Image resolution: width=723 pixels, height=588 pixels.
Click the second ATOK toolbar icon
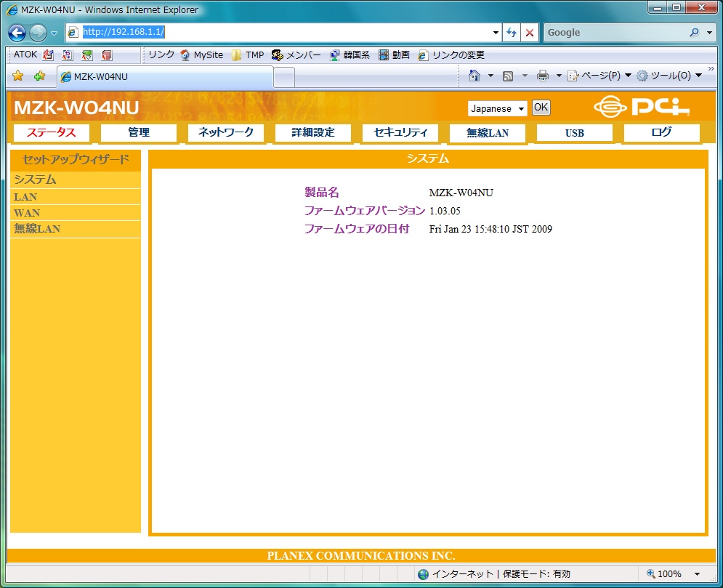pyautogui.click(x=68, y=55)
